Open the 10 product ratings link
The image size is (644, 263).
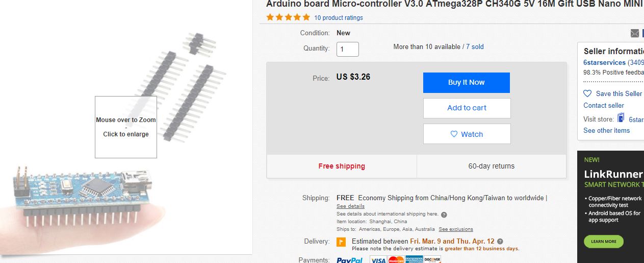click(339, 18)
